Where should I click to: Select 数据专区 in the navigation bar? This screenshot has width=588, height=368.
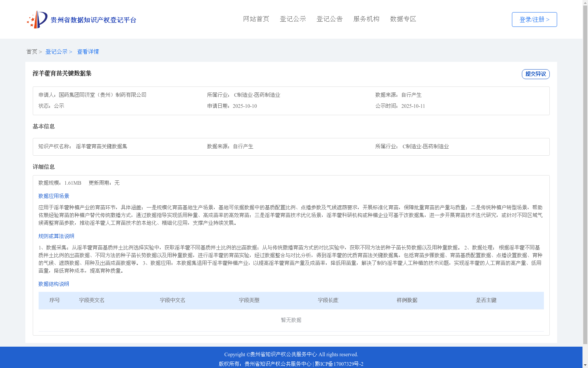coord(403,19)
